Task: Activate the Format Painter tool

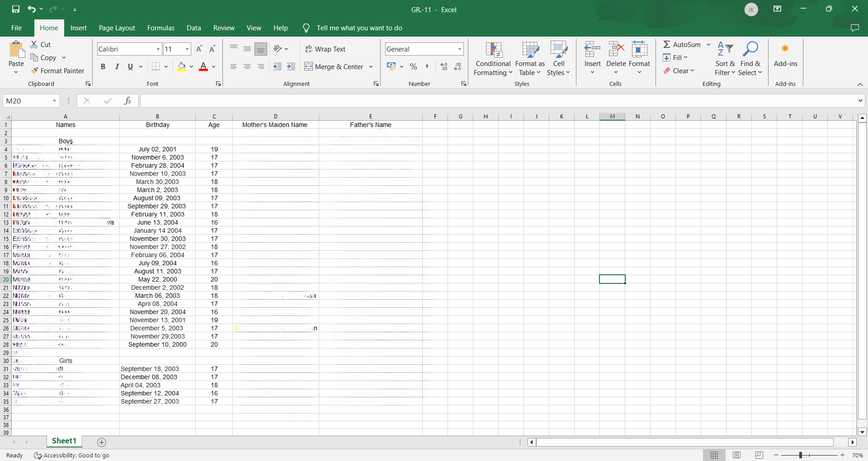Action: [x=57, y=71]
